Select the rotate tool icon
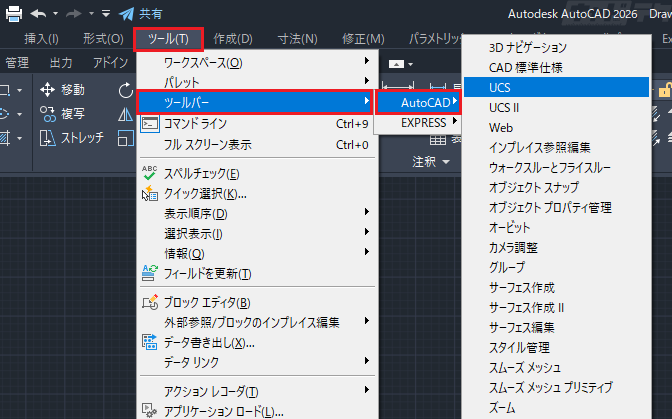 [x=126, y=90]
